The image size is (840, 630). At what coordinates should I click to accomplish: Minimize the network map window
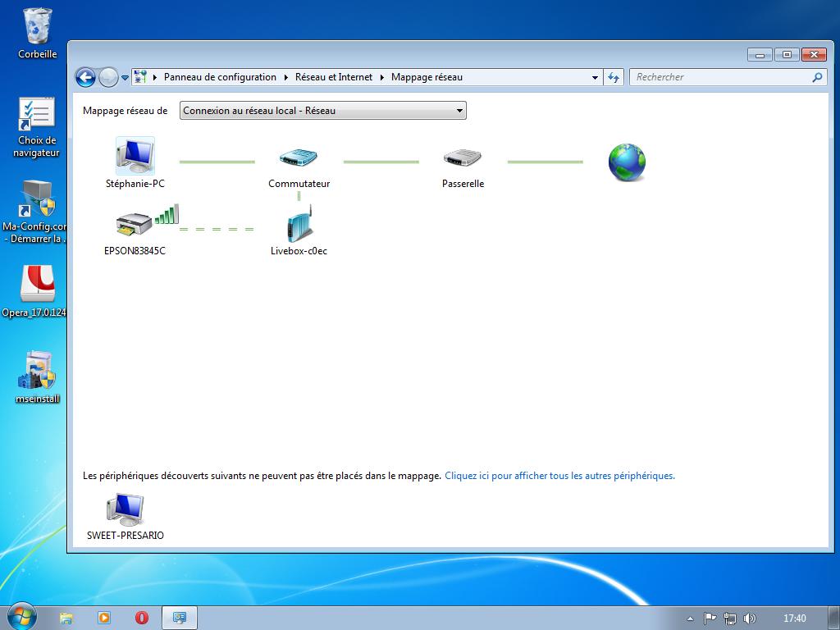pos(760,54)
